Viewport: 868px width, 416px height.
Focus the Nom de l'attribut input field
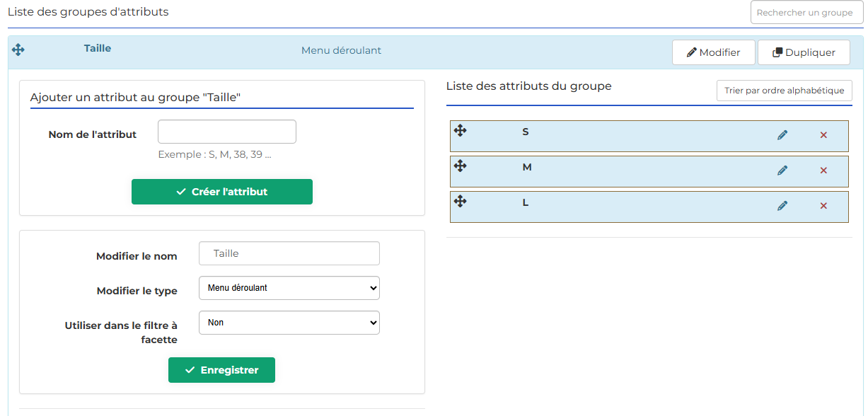coord(227,132)
